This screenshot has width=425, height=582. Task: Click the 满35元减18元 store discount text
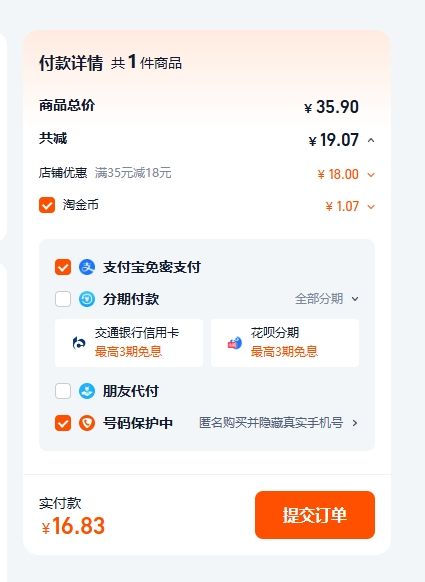point(133,173)
